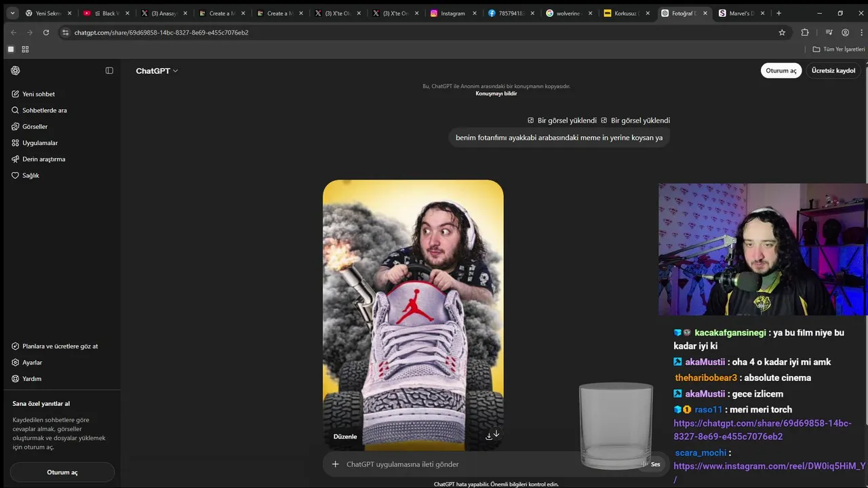Screen dimensions: 868x488
Task: Click username thehariboear3 in chat
Action: pyautogui.click(x=705, y=378)
